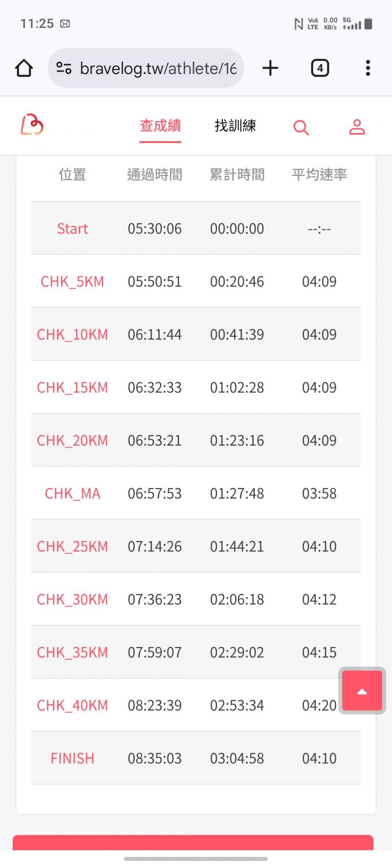Open a new tab with plus icon

click(270, 68)
